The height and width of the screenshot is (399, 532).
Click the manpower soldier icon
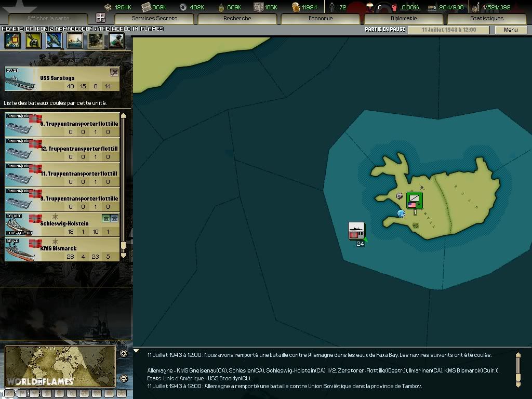pos(332,7)
